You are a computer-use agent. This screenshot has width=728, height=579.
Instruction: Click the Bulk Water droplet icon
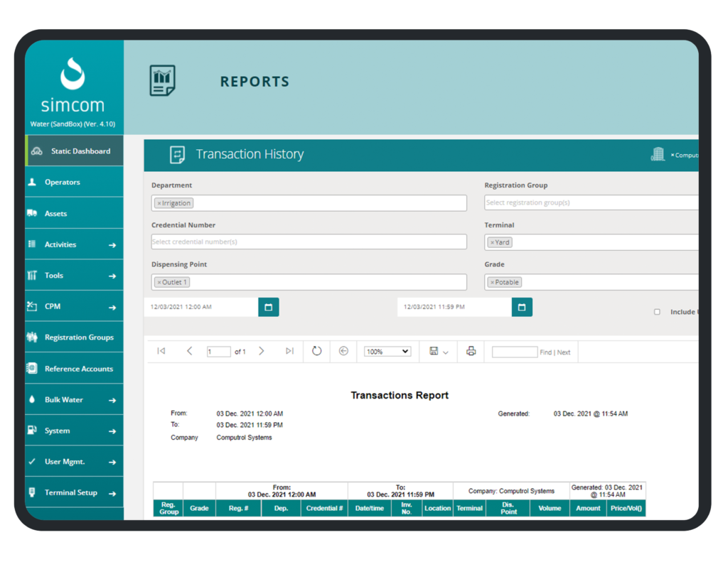coord(34,399)
